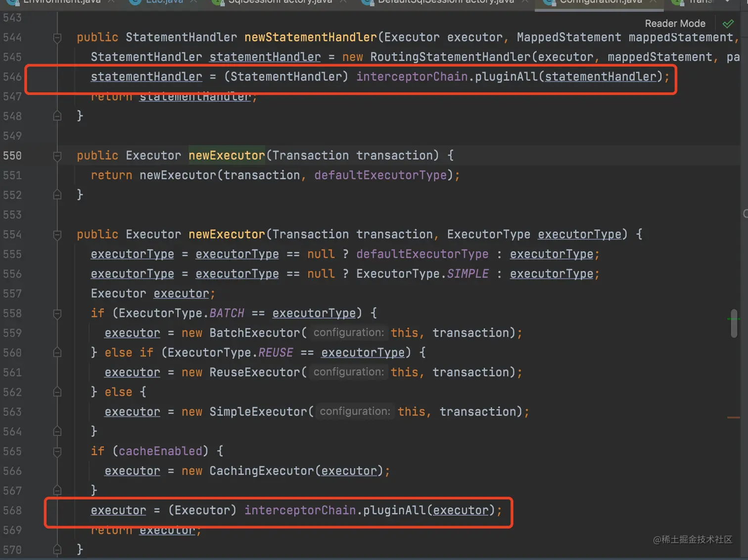Click ReuseExecutor on line 561
The width and height of the screenshot is (748, 560).
[254, 372]
